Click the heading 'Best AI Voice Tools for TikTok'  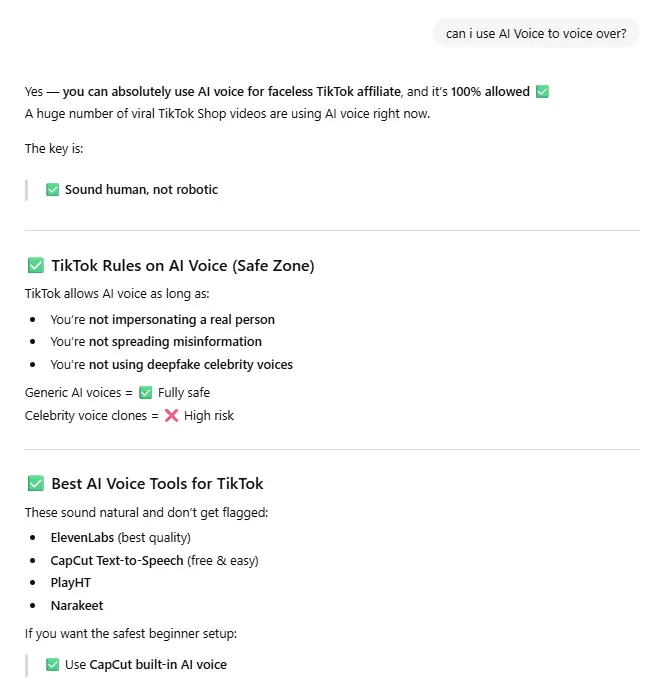(157, 484)
